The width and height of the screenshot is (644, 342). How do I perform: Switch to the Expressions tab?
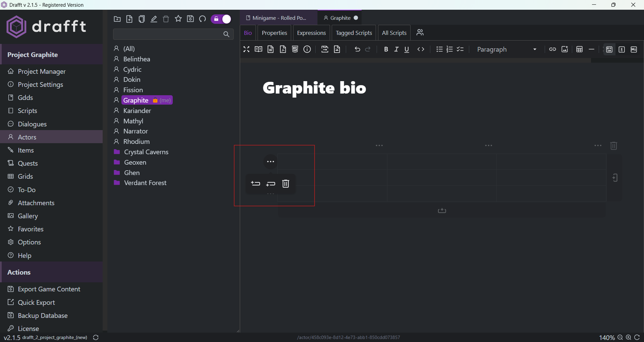311,33
